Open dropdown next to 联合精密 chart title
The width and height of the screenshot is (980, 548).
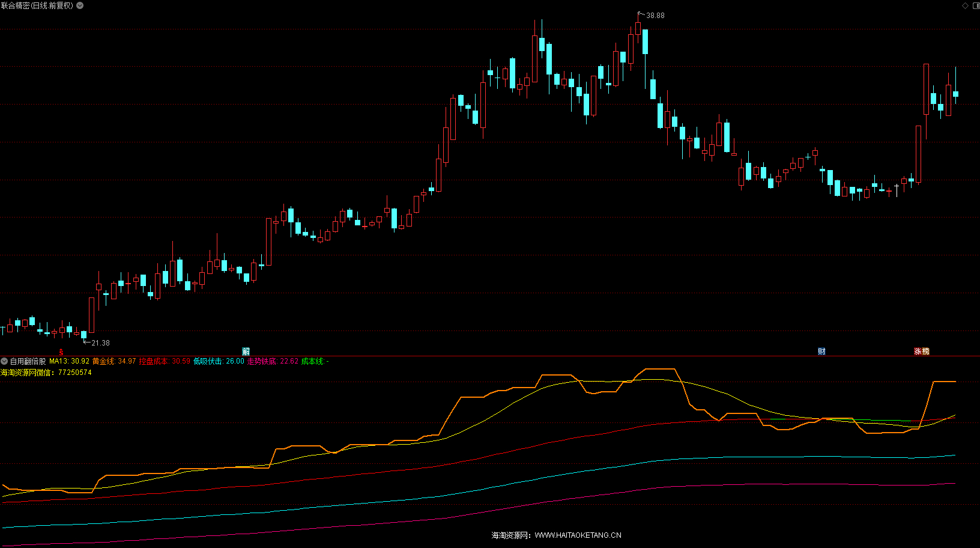(80, 5)
